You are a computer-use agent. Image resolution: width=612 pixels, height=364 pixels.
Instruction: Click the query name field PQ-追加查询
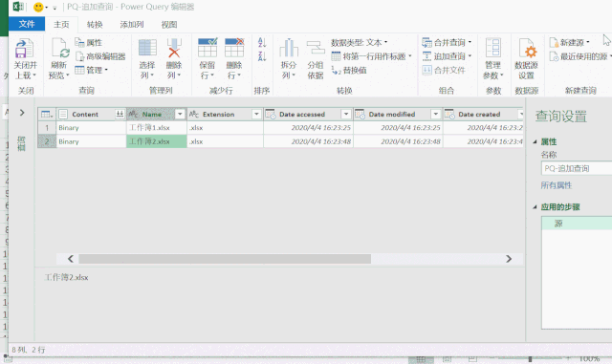point(576,168)
